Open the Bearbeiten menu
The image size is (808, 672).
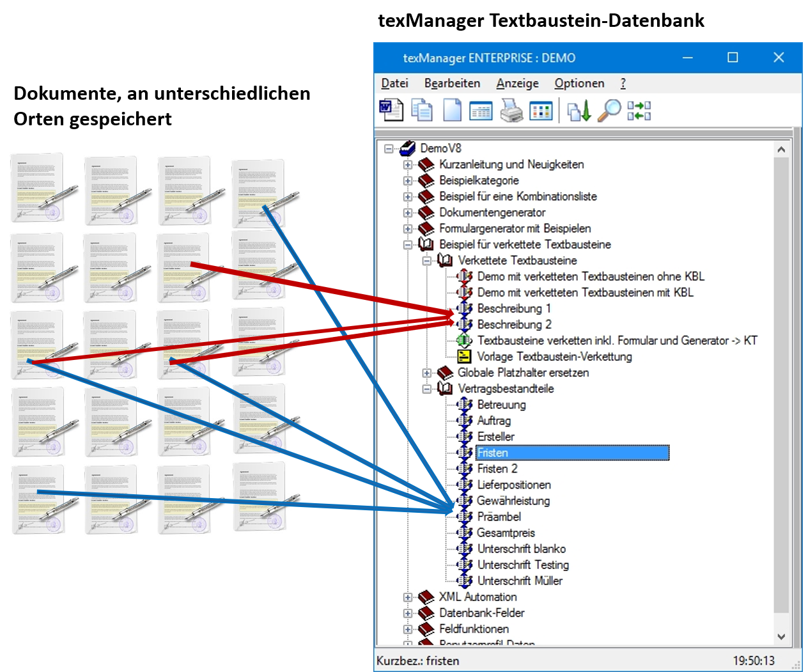pos(452,83)
